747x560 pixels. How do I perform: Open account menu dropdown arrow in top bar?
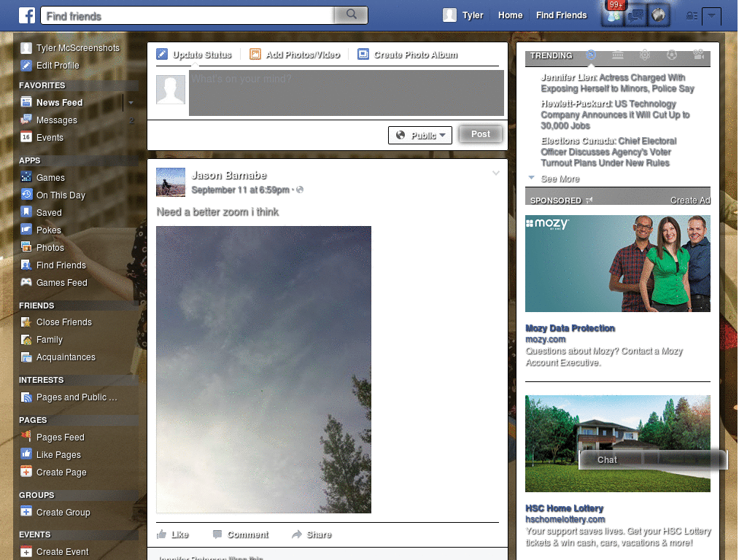(x=711, y=16)
